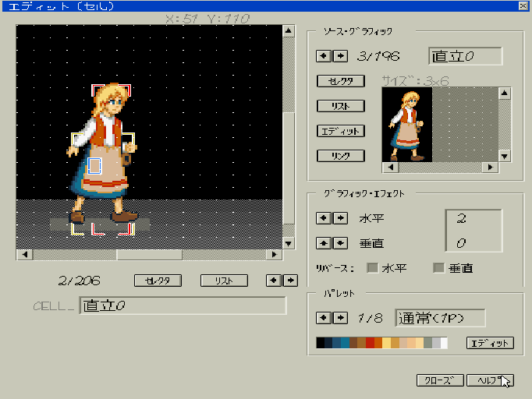Viewport: 532px width, 399px height.
Task: Click the previous source graphic arrow beside 3/196
Action: 321,56
